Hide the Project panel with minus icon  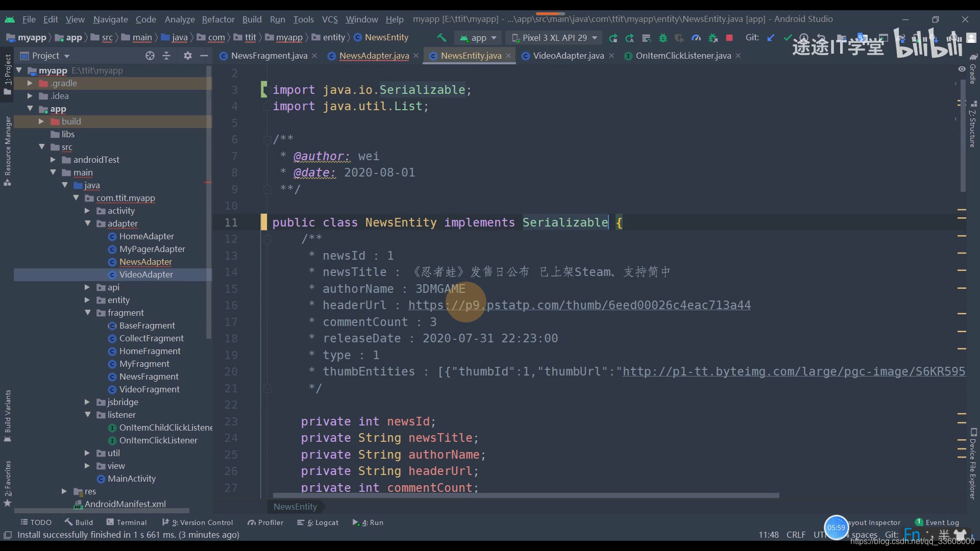pos(204,56)
